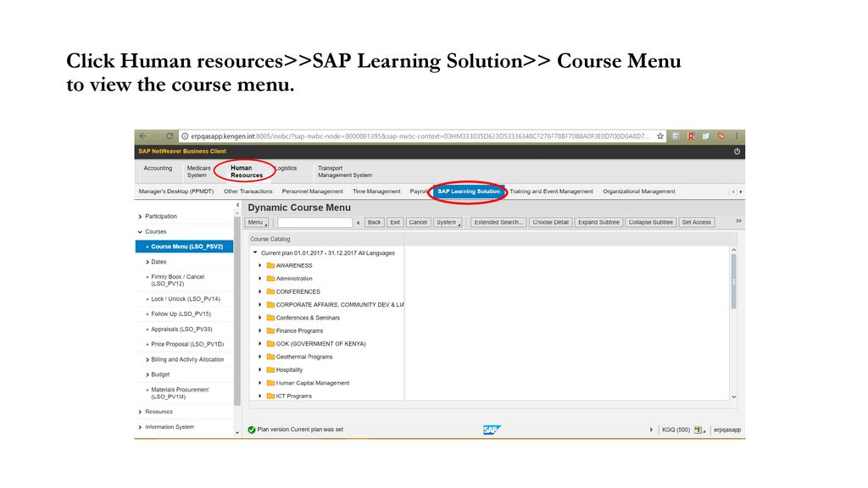868x488 pixels.
Task: Expand the Budget node
Action: click(x=147, y=374)
